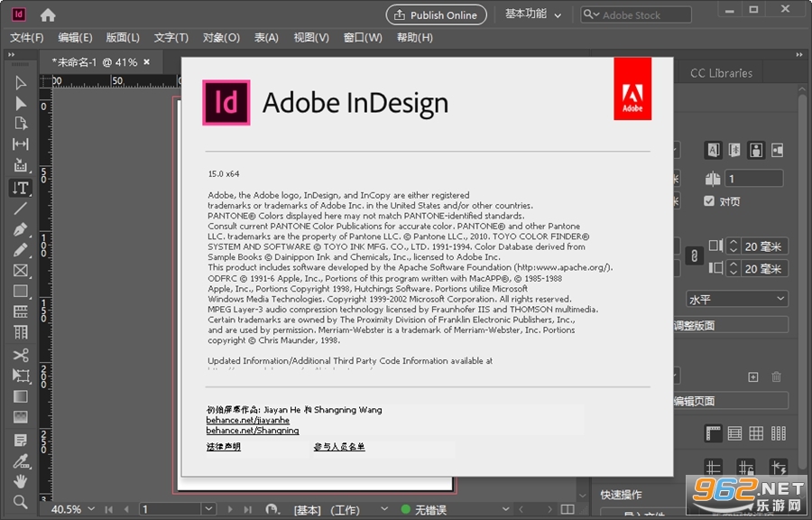Click the page count field showing 1
The width and height of the screenshot is (812, 520).
[753, 179]
